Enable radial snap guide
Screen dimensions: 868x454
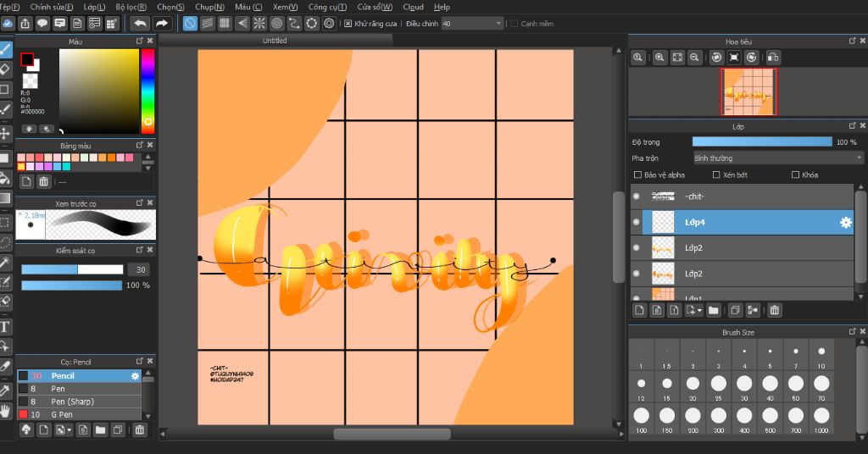[259, 23]
